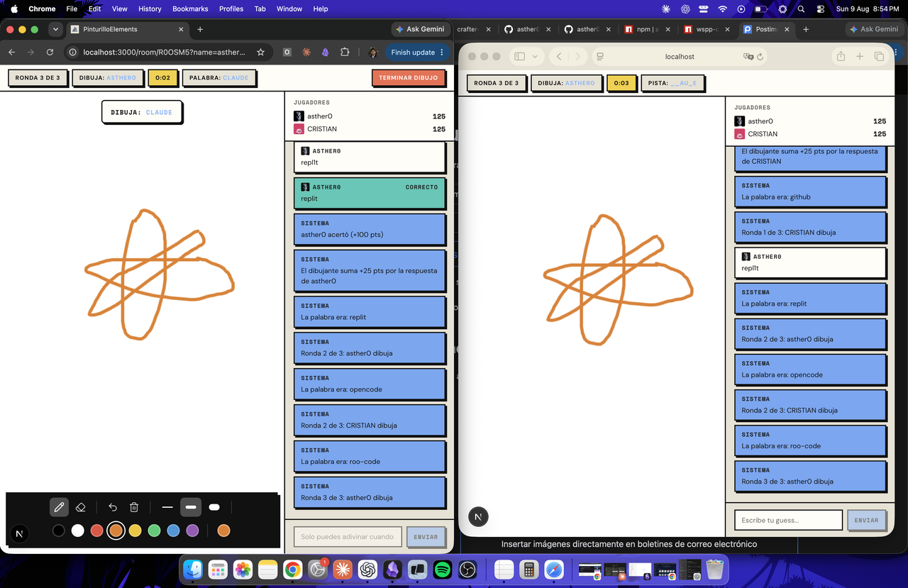The image size is (908, 588).
Task: Pick the white color swatch
Action: tap(78, 531)
